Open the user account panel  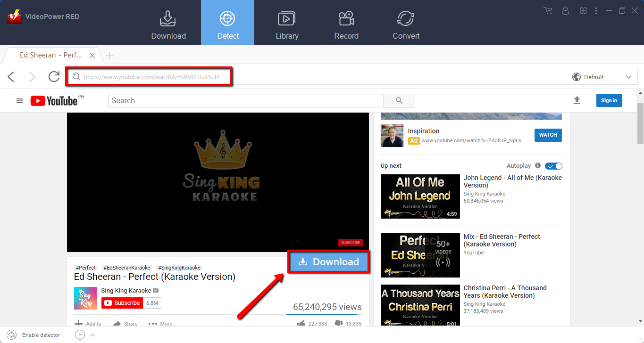pyautogui.click(x=565, y=10)
